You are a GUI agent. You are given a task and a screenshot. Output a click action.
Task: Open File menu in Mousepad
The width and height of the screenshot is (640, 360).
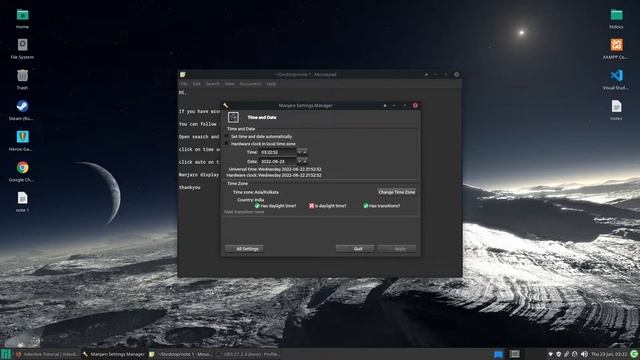(x=184, y=84)
